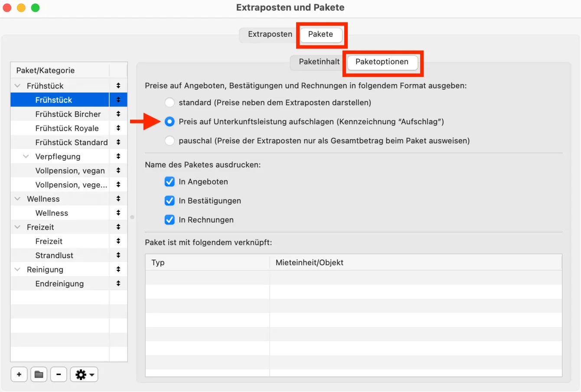Open the gear actions menu
581x392 pixels.
(x=84, y=374)
